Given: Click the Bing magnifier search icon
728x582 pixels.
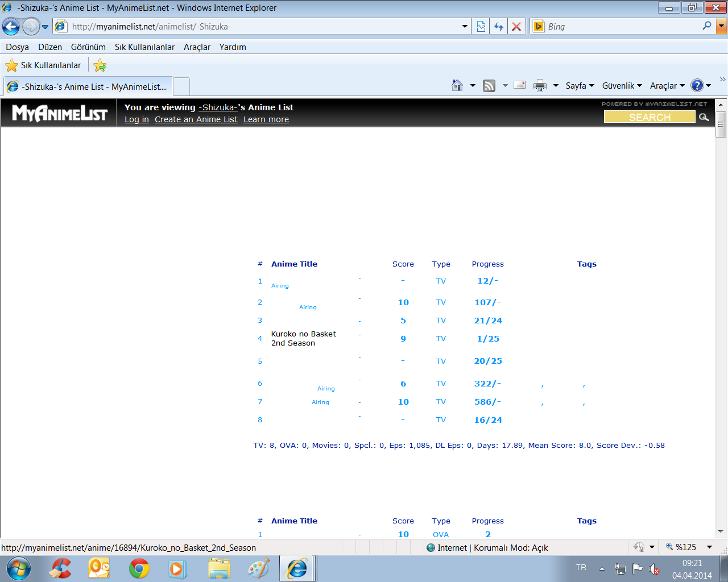Looking at the screenshot, I should coord(707,26).
